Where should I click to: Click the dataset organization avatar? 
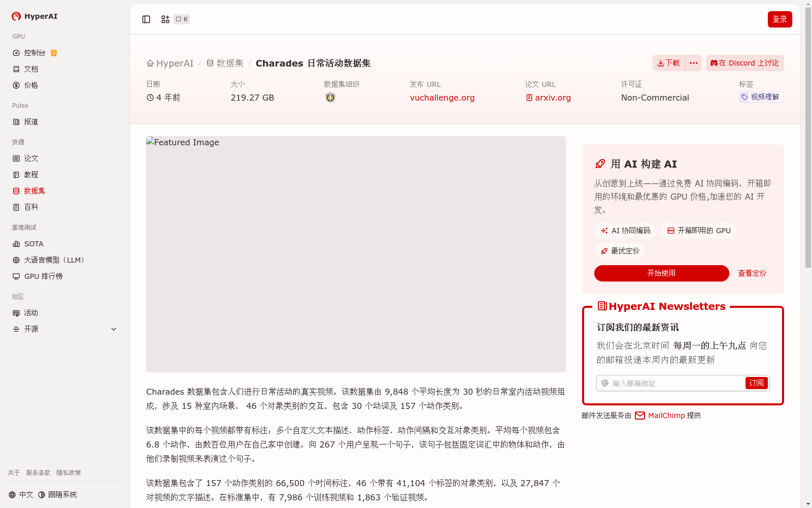point(330,98)
